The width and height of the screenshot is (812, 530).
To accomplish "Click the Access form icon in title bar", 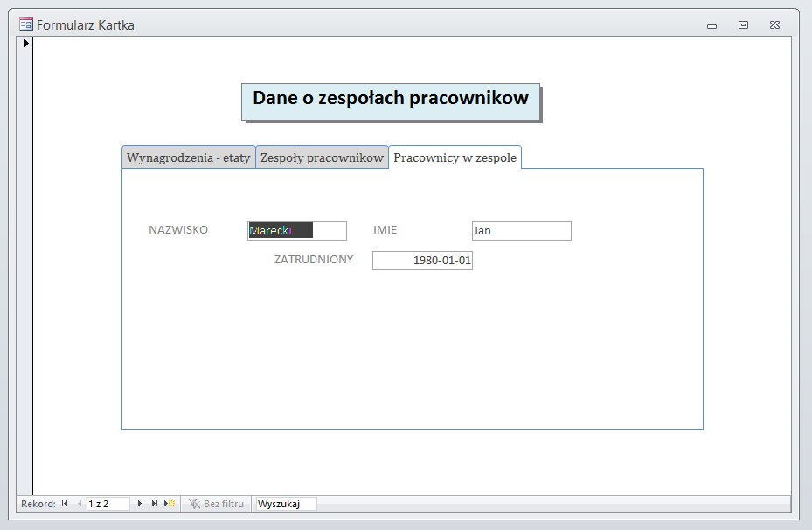I will coord(26,25).
